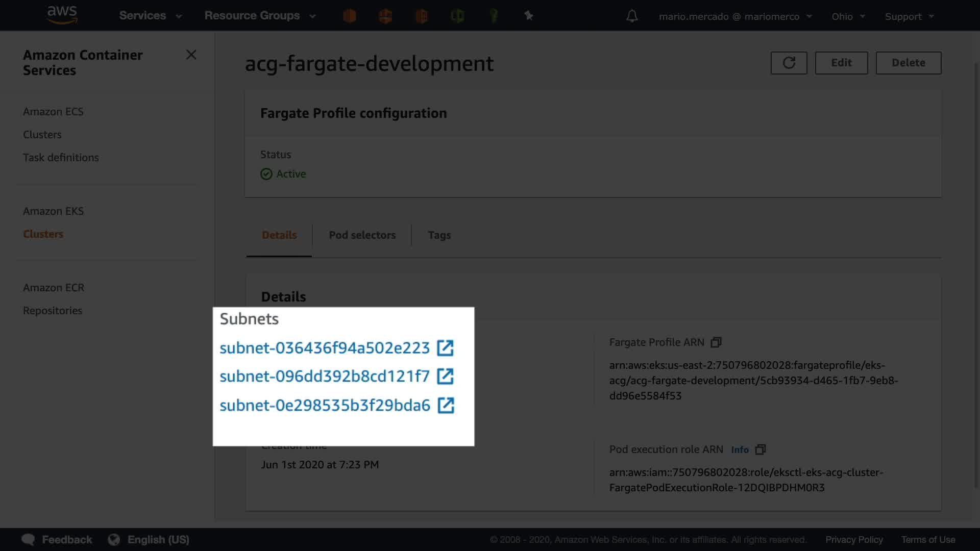This screenshot has height=551, width=980.
Task: Switch to the Pod selectors tab
Action: point(362,235)
